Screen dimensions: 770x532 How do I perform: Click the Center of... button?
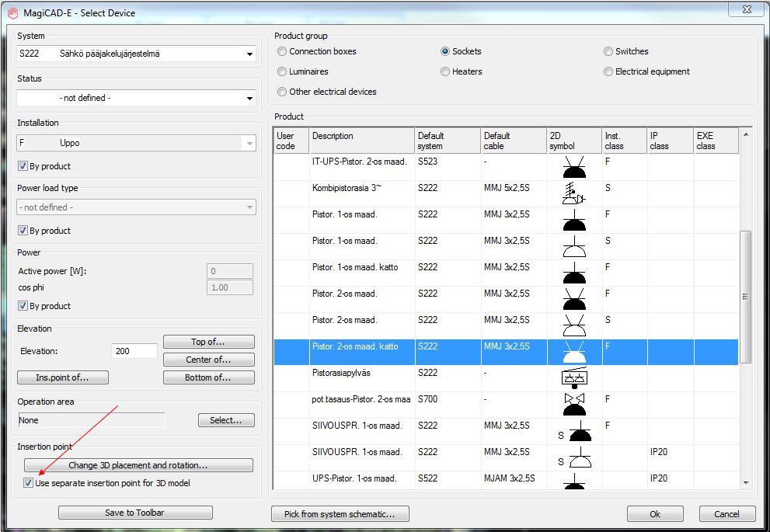(x=209, y=360)
